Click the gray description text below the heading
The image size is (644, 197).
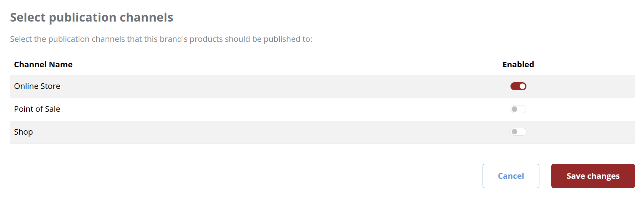point(161,39)
